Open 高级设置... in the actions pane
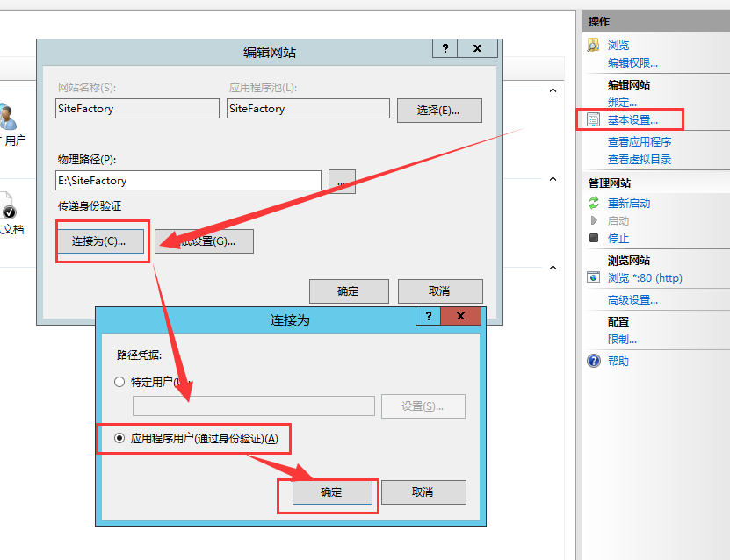 pyautogui.click(x=632, y=300)
